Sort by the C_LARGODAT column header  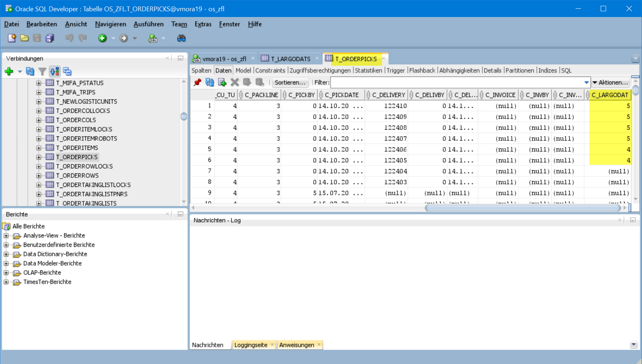point(610,95)
